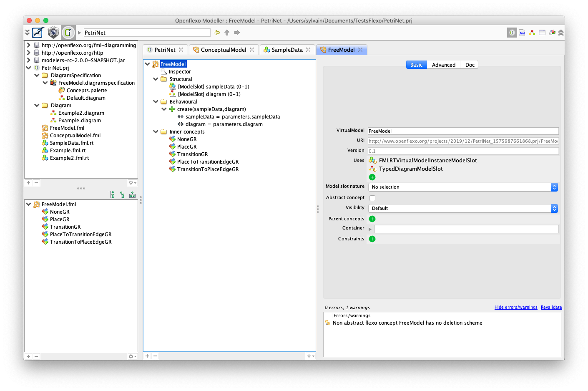588x391 pixels.
Task: Click the Revalidate link
Action: [x=551, y=307]
